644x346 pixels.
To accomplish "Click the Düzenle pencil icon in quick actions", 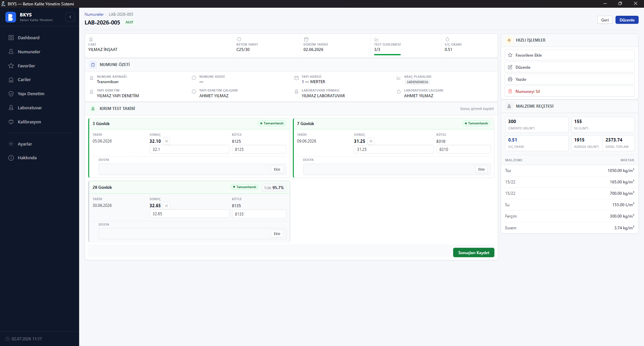I will coord(510,67).
